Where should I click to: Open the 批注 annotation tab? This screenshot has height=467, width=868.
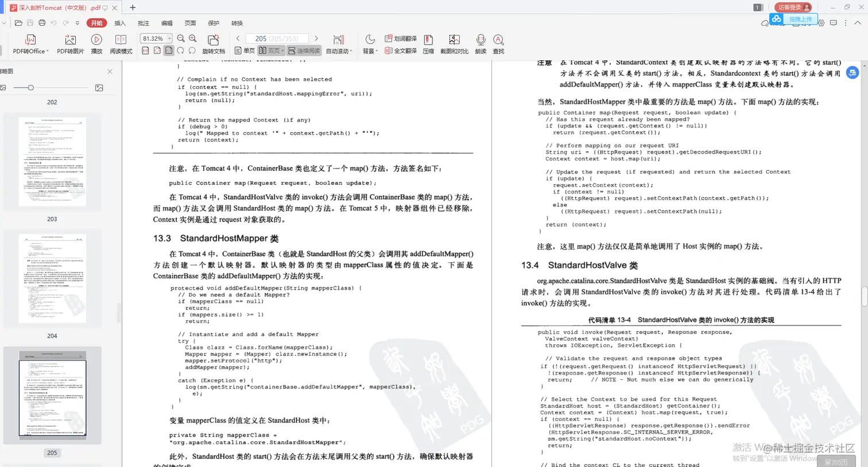coord(143,23)
